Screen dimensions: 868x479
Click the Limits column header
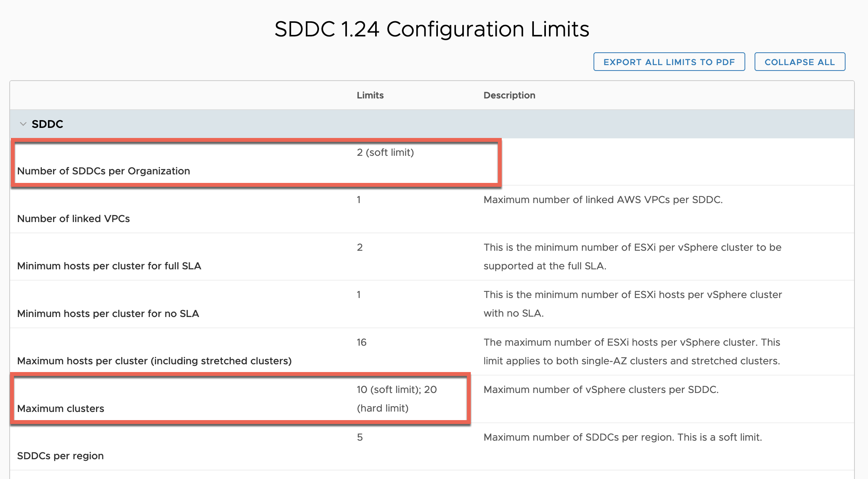tap(370, 95)
